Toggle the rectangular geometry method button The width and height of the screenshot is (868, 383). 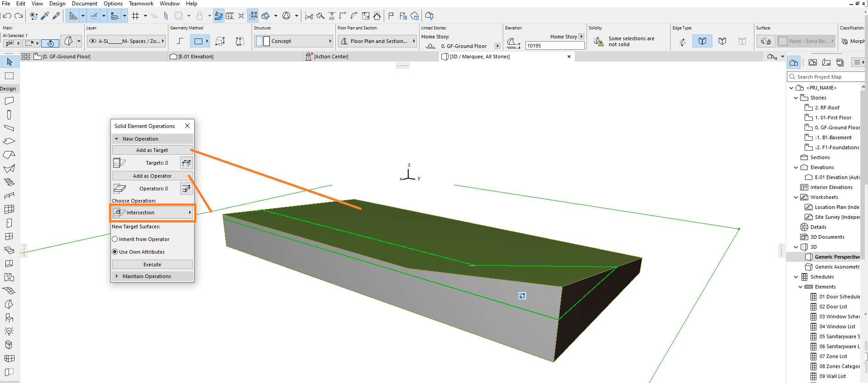198,41
